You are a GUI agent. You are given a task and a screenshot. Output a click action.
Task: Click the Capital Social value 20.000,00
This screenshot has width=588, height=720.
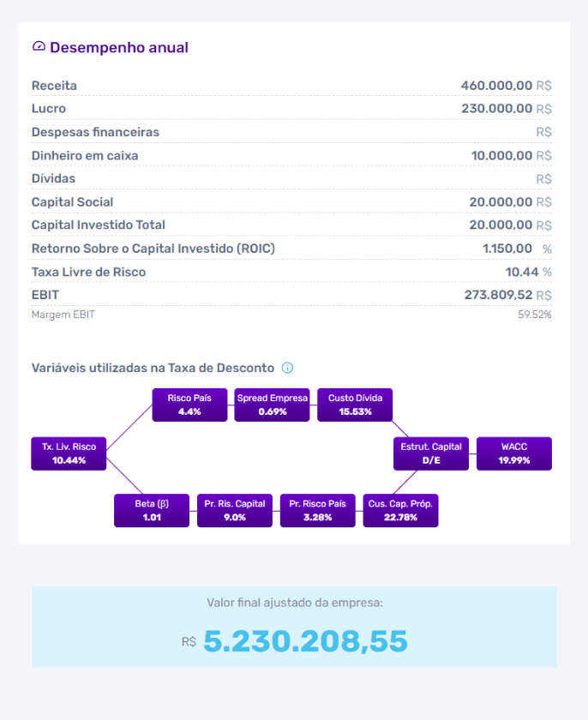[x=501, y=202]
